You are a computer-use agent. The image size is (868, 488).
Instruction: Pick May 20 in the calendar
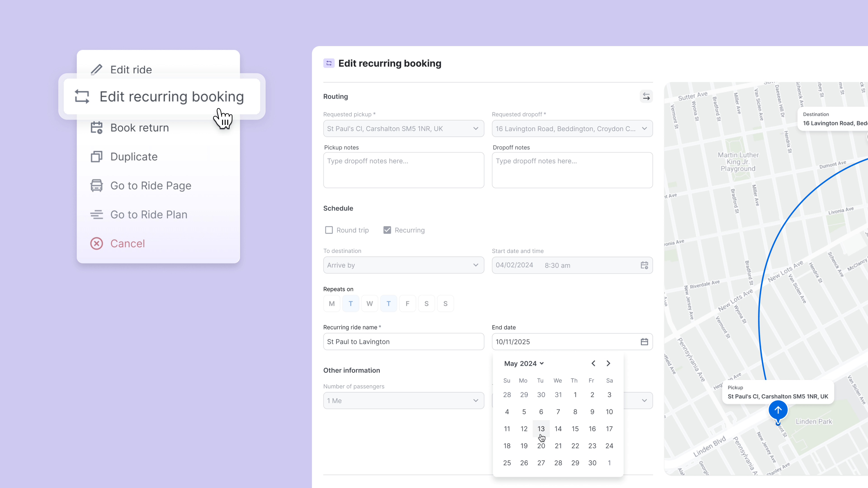[x=541, y=446]
